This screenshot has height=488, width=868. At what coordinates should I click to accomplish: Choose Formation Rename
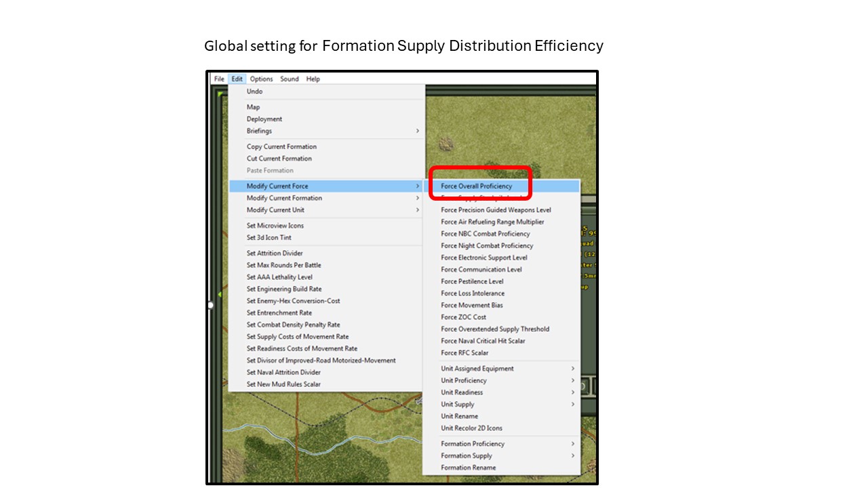point(502,468)
